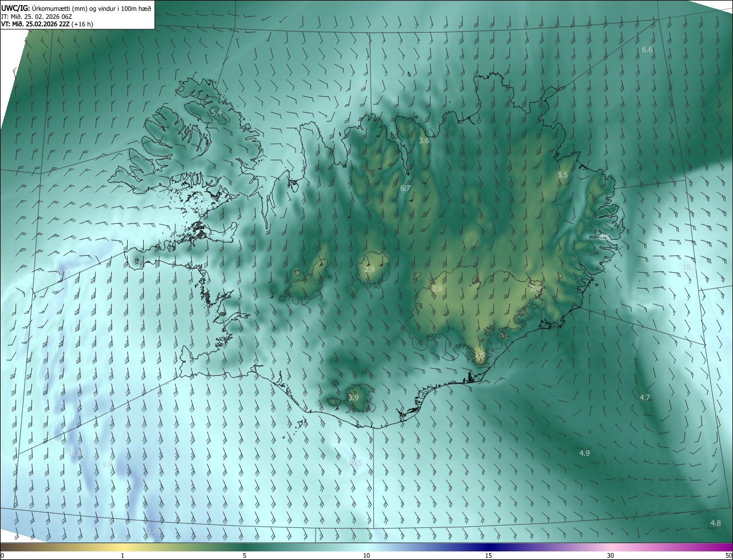Click the 5.4 value over the Westfjords
733x560 pixels.
coord(216,112)
